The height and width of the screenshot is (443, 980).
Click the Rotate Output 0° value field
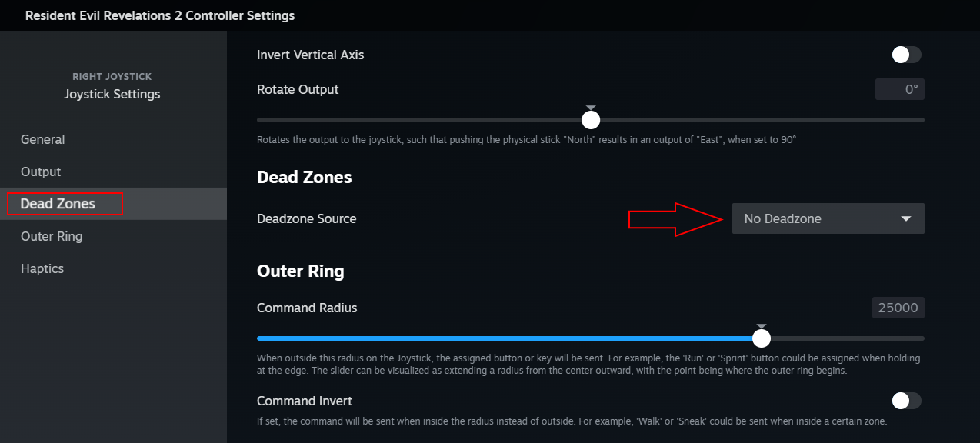coord(900,89)
